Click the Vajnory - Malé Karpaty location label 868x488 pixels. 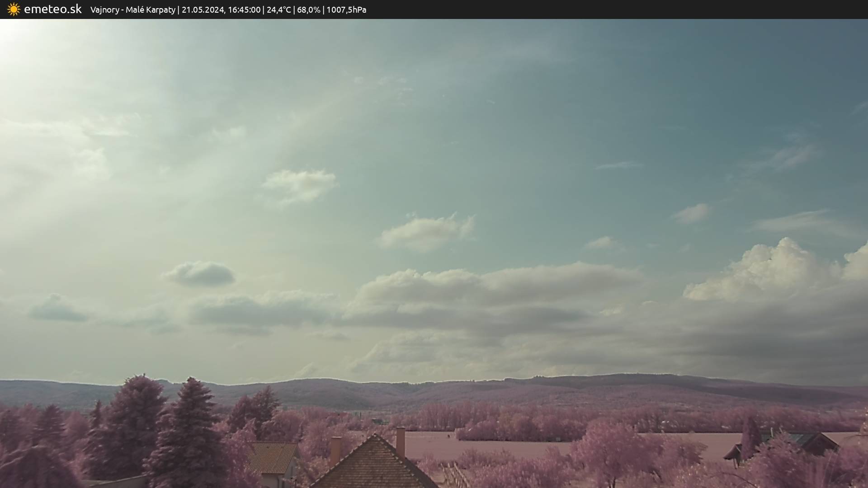(132, 10)
